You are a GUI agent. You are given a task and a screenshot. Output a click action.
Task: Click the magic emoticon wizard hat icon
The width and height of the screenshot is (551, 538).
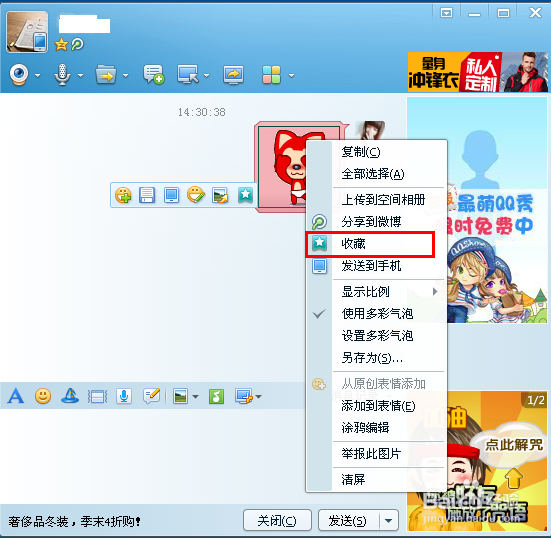pos(70,396)
